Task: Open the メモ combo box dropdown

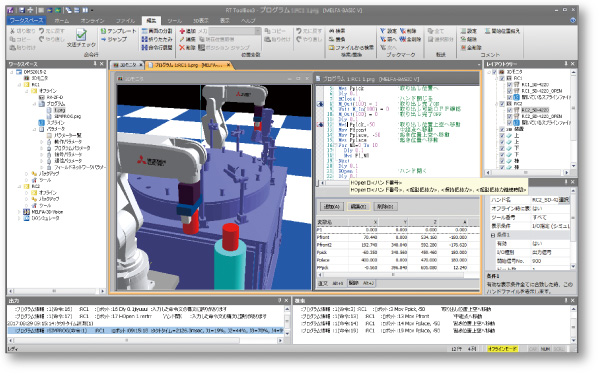Action: [x=258, y=31]
